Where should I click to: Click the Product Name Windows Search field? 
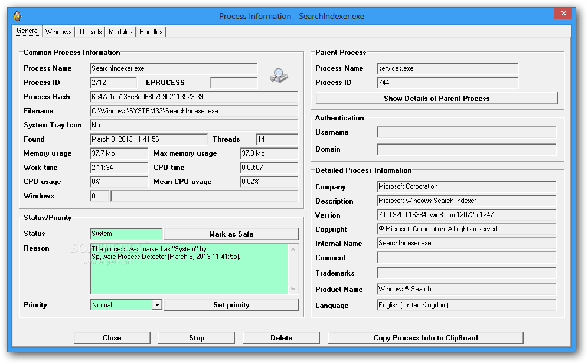pos(466,289)
